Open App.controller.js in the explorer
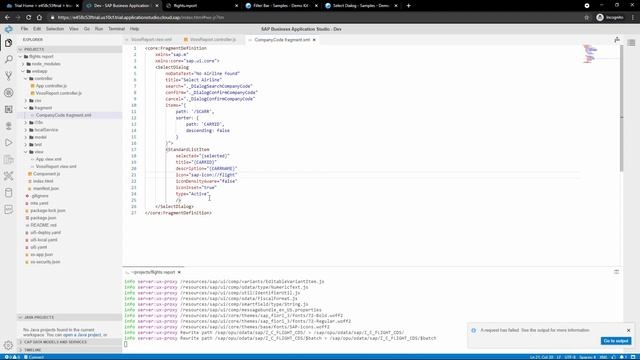640x360 pixels. click(51, 86)
